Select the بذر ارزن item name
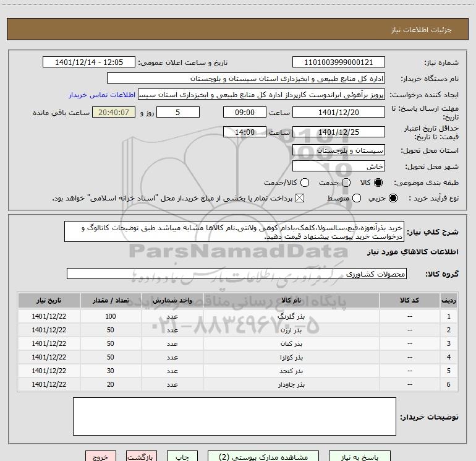The image size is (476, 461). 291,330
